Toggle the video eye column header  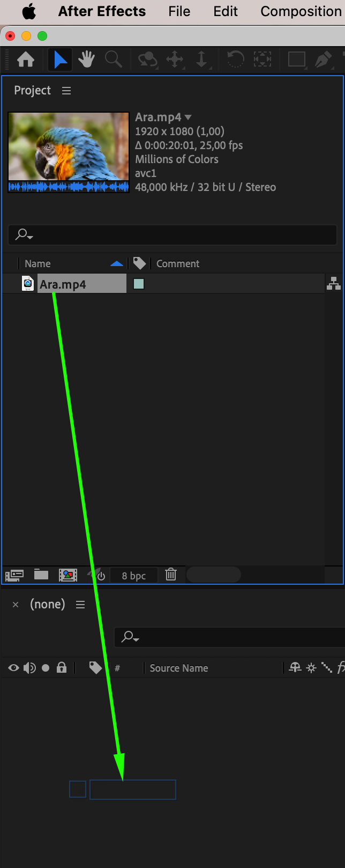coord(13,668)
